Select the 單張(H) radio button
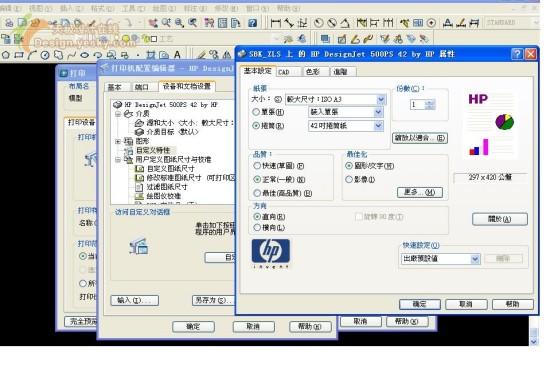550x385 pixels. coord(256,112)
